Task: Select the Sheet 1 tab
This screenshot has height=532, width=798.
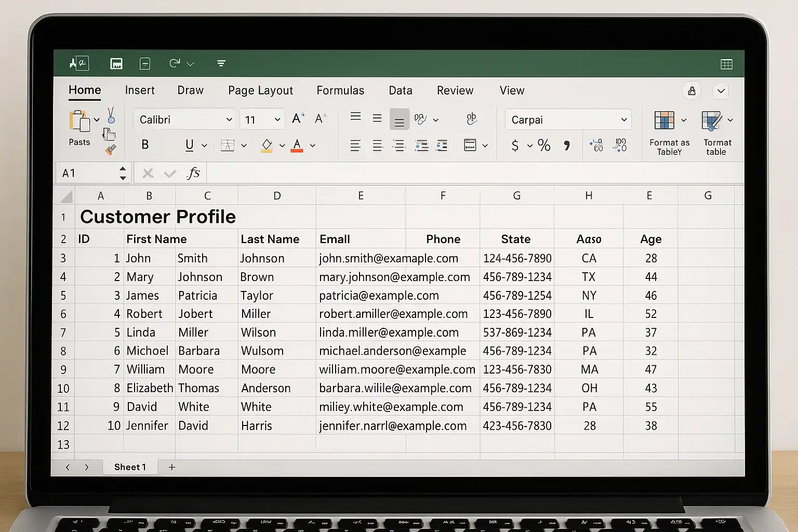Action: (x=130, y=467)
